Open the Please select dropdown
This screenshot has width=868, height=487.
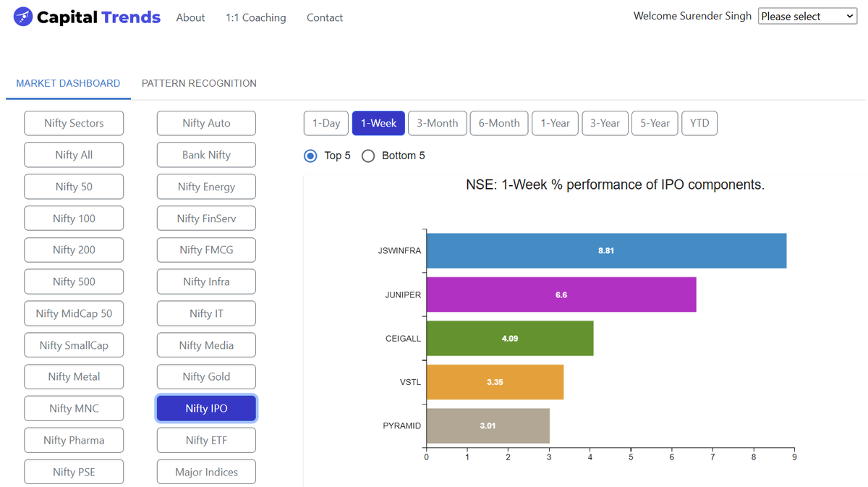(807, 16)
